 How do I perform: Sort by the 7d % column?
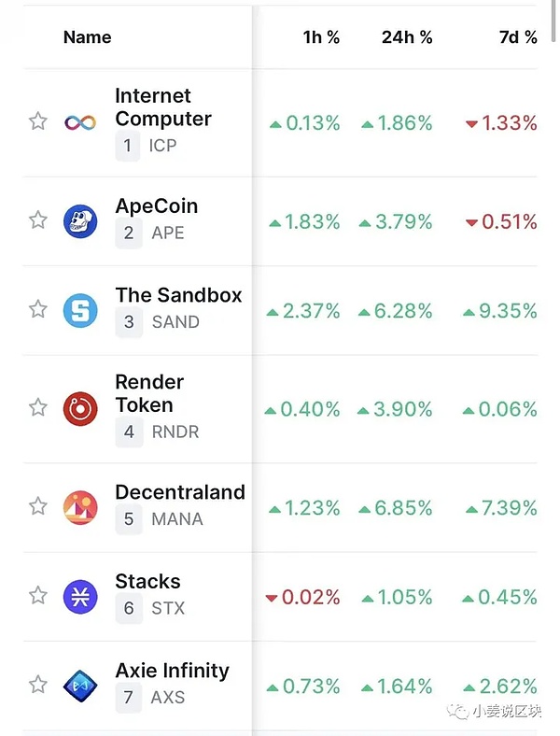[518, 37]
